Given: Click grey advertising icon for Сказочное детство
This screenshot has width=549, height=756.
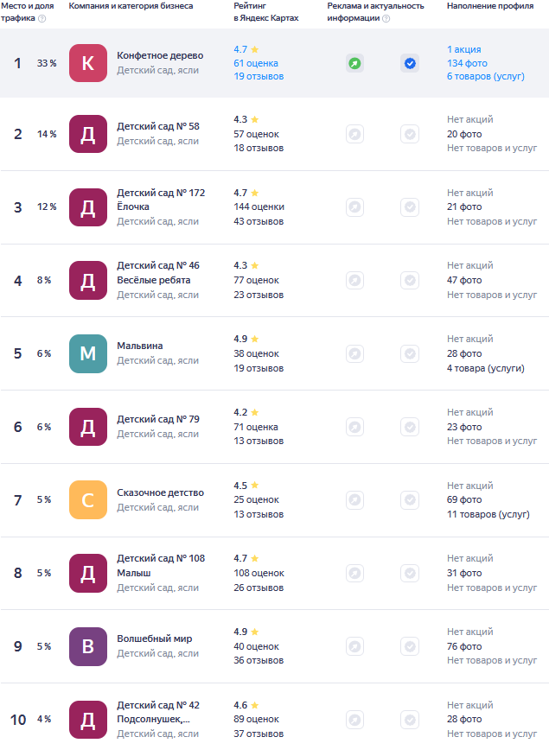Looking at the screenshot, I should (x=354, y=499).
